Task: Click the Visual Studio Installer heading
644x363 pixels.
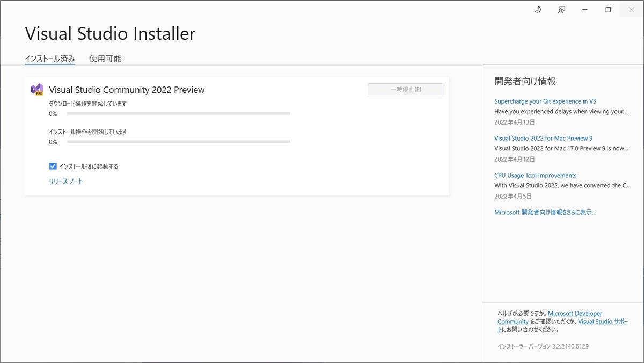Action: tap(110, 34)
